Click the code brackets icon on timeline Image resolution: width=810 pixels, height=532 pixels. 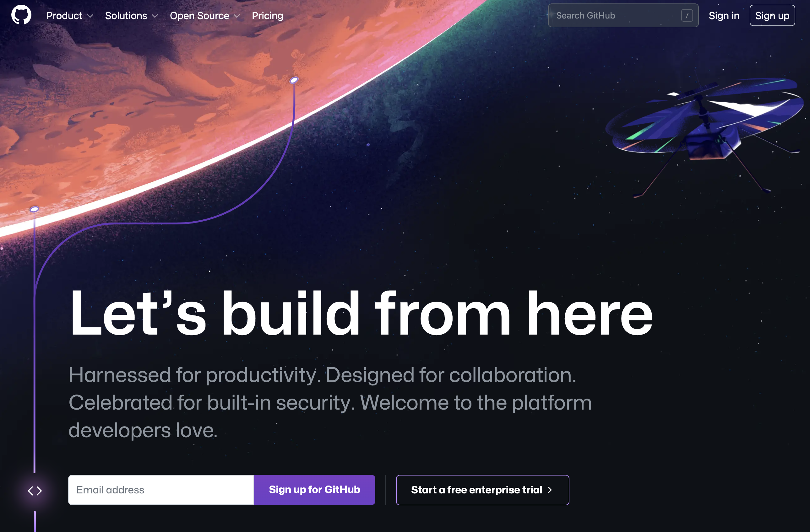pyautogui.click(x=35, y=491)
